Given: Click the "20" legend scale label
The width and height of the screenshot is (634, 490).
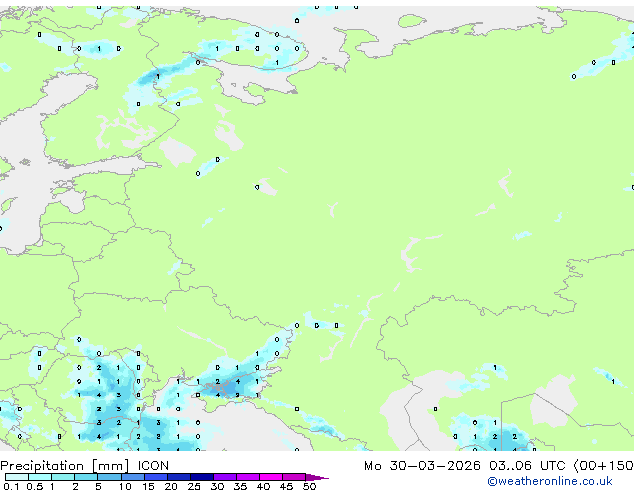Looking at the screenshot, I should click(x=171, y=486).
